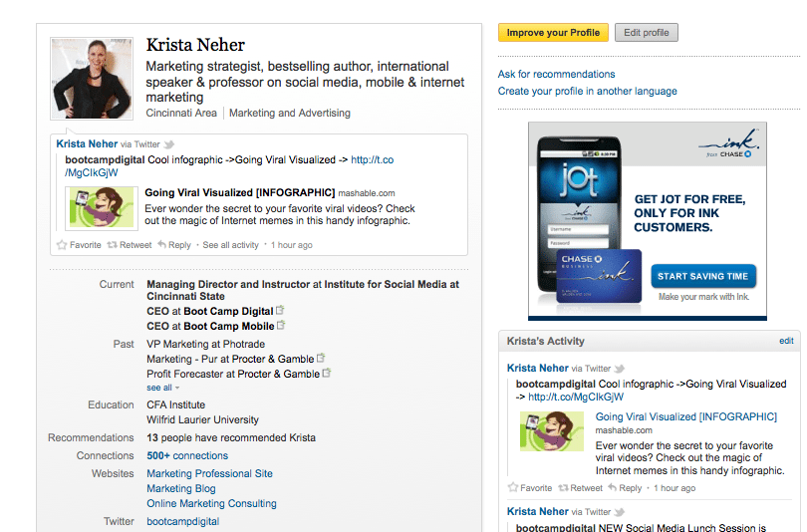Click the Twitter bird icon in main post header
807x532 pixels.
pyautogui.click(x=168, y=144)
